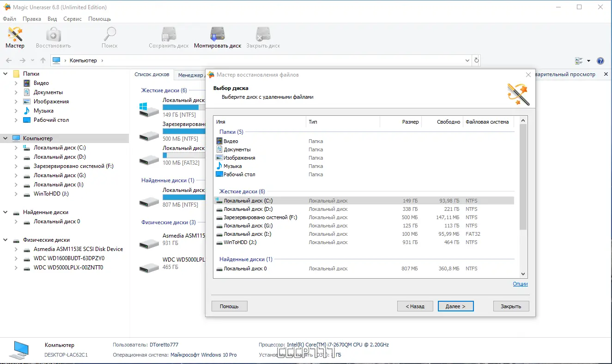Click the 807 МБ found disk icon
The image size is (612, 364).
(x=149, y=201)
